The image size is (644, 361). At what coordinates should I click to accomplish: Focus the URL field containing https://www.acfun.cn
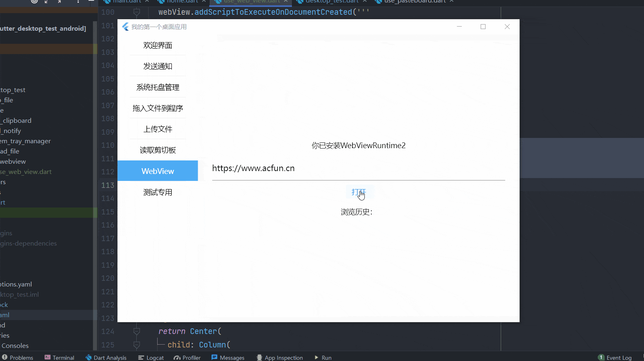[x=358, y=168]
